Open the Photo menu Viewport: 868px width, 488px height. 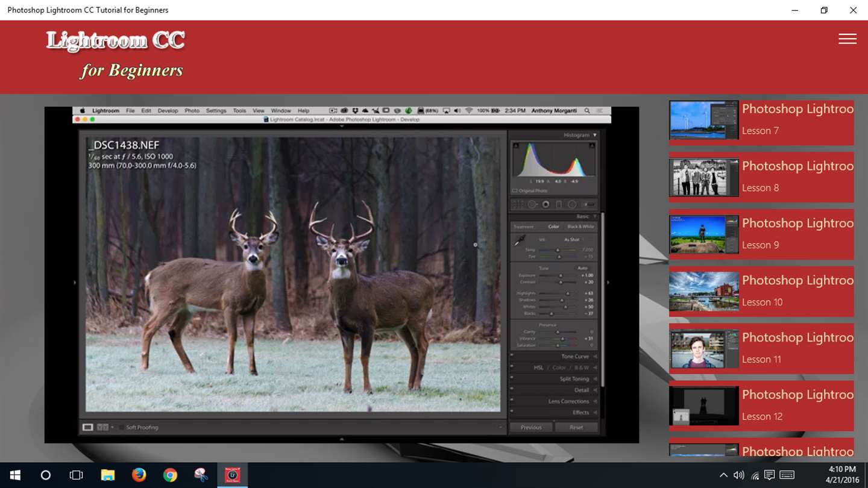(x=192, y=111)
